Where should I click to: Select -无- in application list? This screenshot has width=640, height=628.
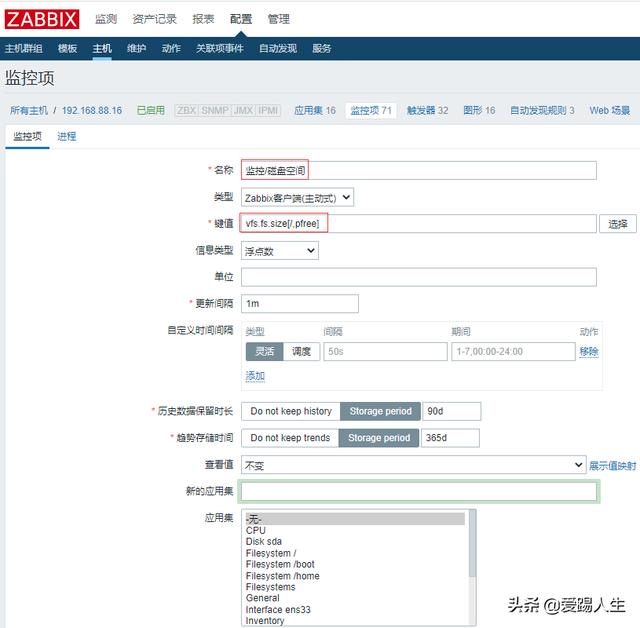355,519
